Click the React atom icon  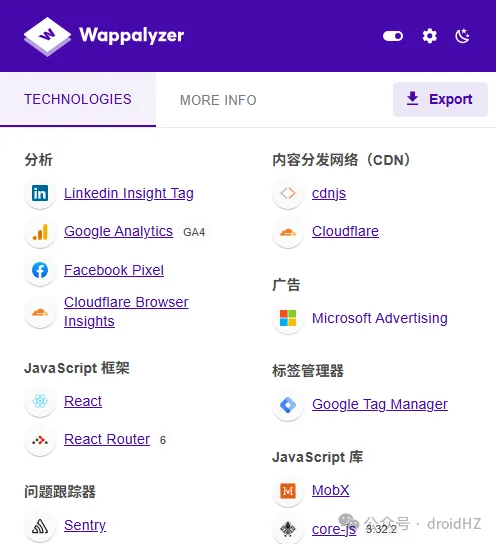click(40, 401)
